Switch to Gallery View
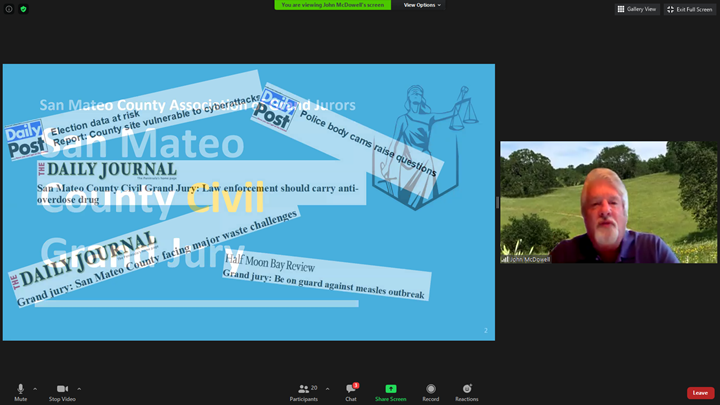The height and width of the screenshot is (405, 720). click(x=637, y=9)
